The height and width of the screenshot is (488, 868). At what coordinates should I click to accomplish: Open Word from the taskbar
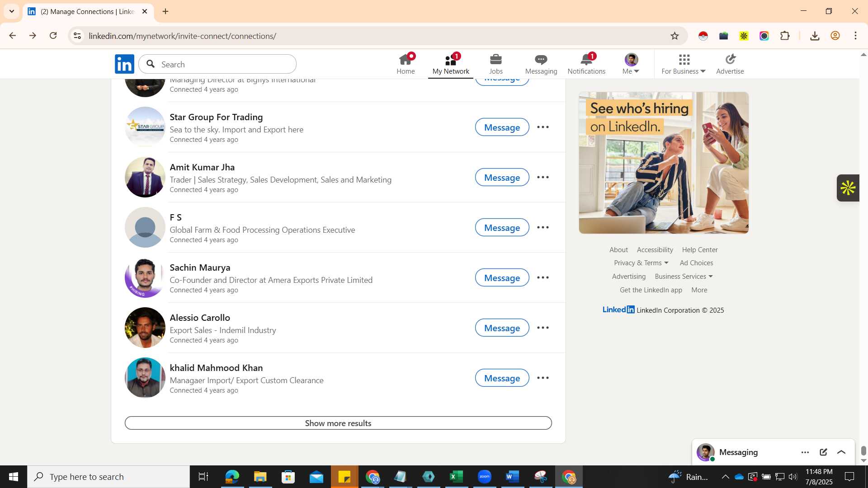(x=512, y=477)
